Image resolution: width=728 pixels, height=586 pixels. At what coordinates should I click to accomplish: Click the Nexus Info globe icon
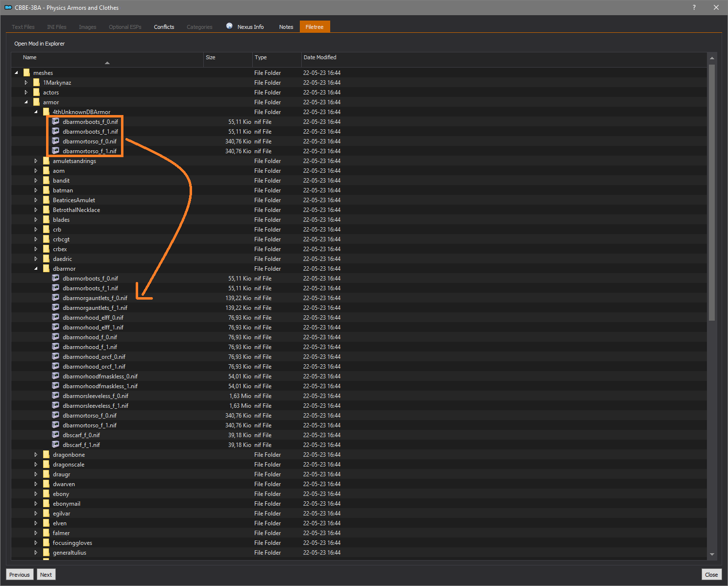(x=229, y=26)
